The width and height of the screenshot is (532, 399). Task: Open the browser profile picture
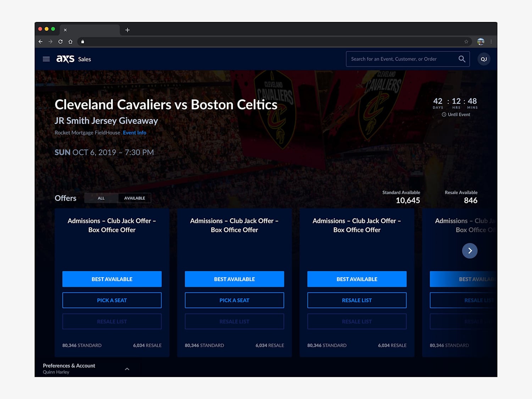coord(481,41)
